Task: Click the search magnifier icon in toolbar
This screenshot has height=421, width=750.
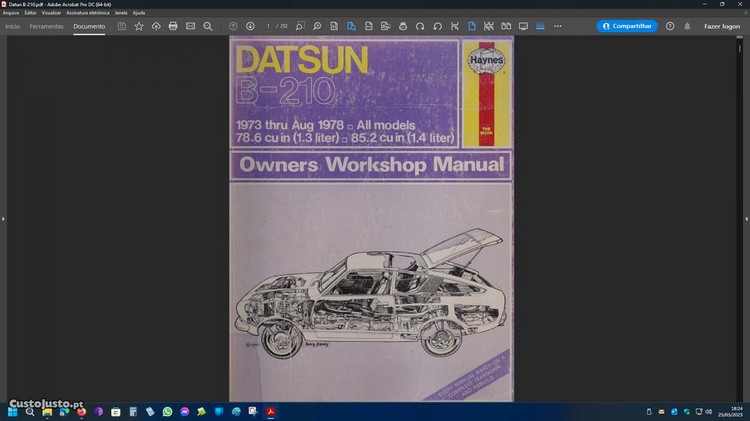Action: (208, 26)
